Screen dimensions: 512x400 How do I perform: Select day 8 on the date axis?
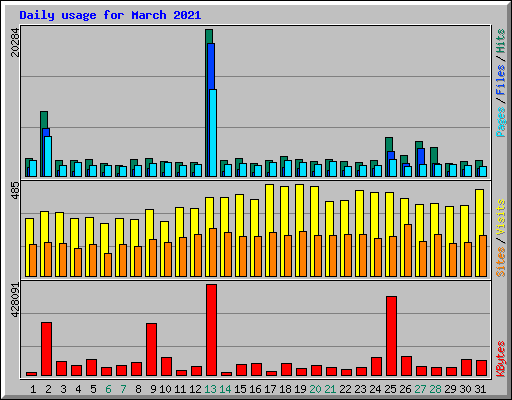pos(138,389)
